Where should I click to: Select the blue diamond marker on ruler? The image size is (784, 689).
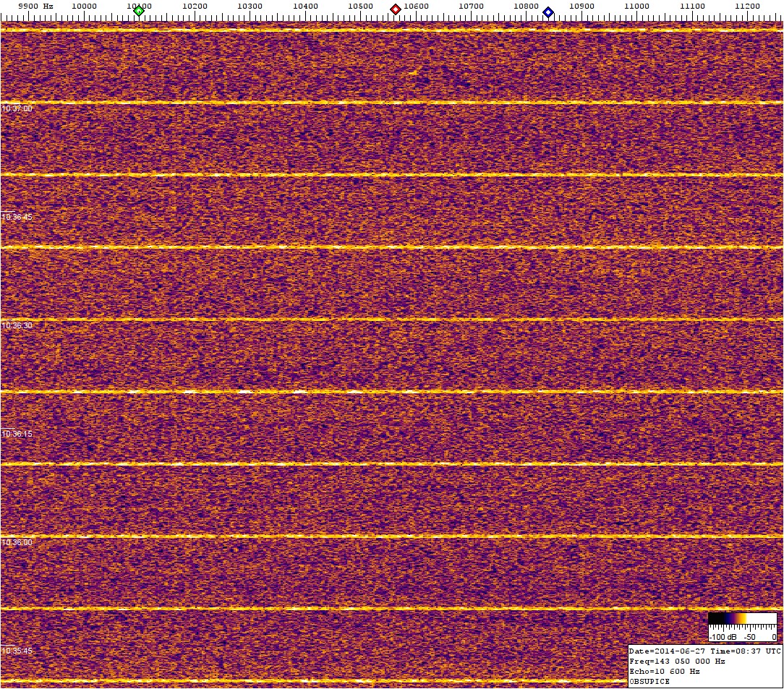[548, 12]
